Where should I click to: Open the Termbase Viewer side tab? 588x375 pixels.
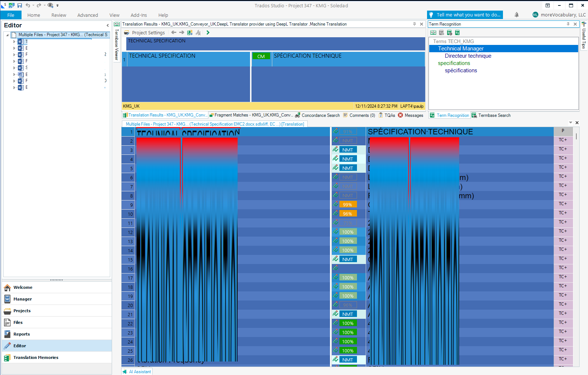[x=117, y=41]
